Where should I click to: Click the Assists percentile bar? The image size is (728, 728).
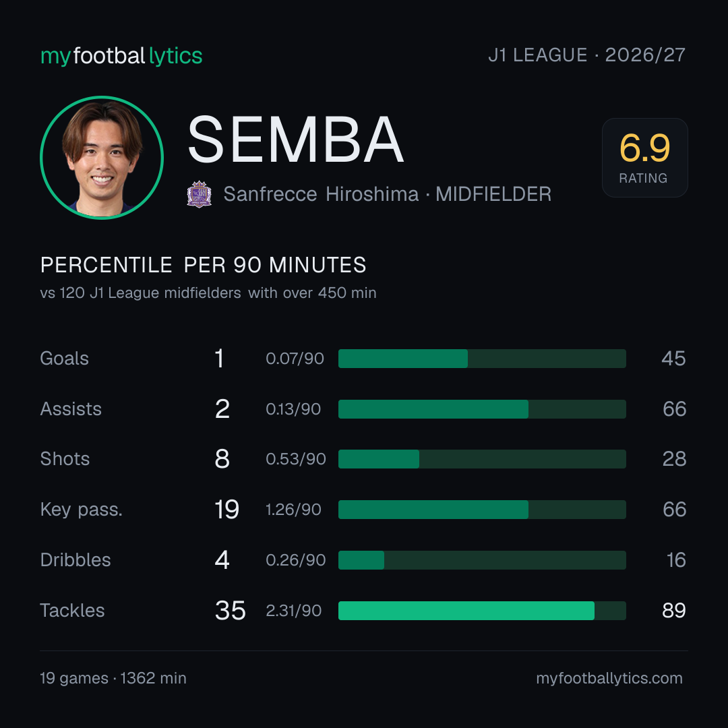click(482, 409)
